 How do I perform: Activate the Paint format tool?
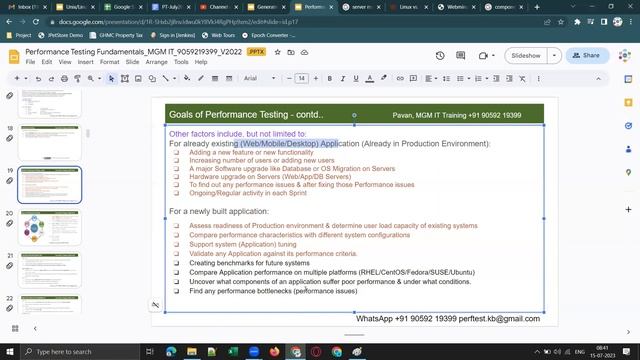77,78
